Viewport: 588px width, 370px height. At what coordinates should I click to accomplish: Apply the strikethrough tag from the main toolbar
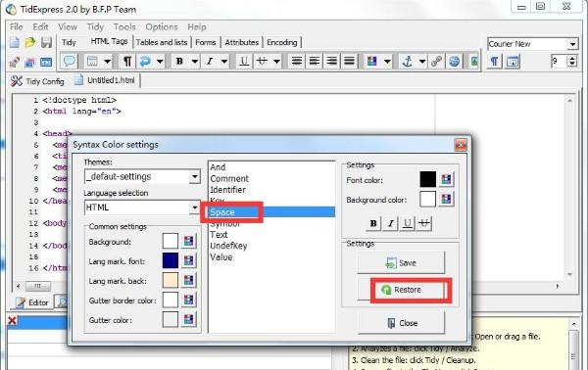pyautogui.click(x=262, y=61)
